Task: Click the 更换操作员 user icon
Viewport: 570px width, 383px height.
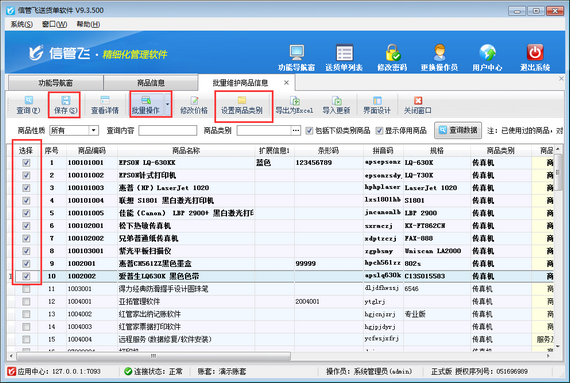Action: (439, 53)
